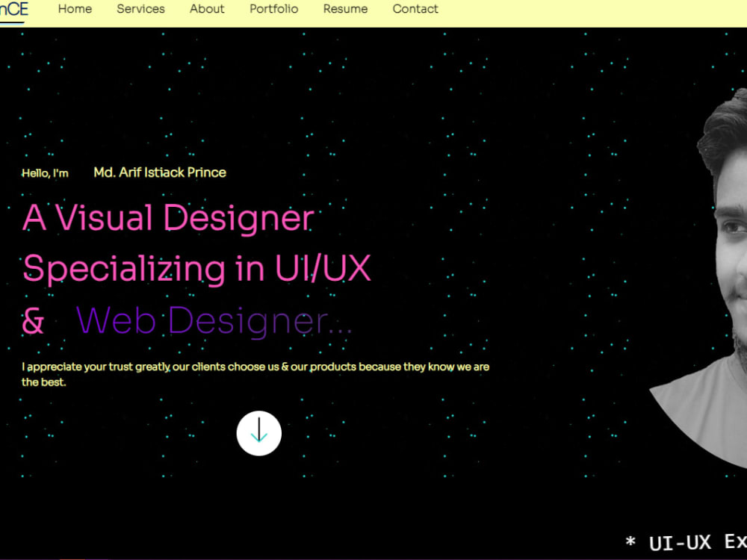Open the Home menu item
Viewport: 747px width, 560px height.
click(x=75, y=9)
